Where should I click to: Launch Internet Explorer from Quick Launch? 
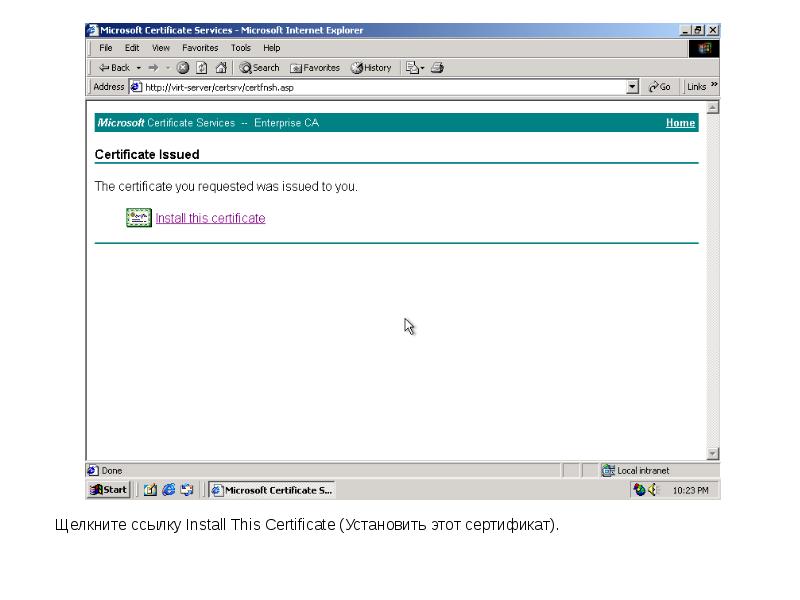click(168, 490)
